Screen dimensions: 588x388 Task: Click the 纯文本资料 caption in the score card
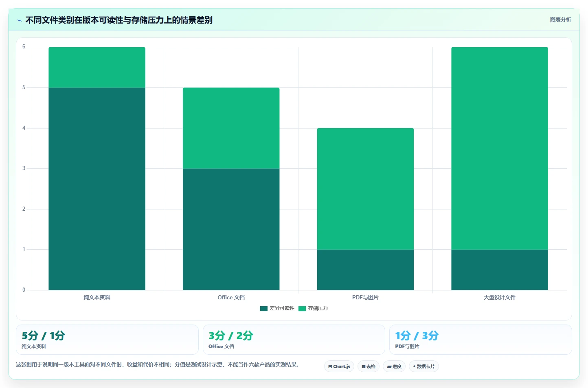[34, 347]
